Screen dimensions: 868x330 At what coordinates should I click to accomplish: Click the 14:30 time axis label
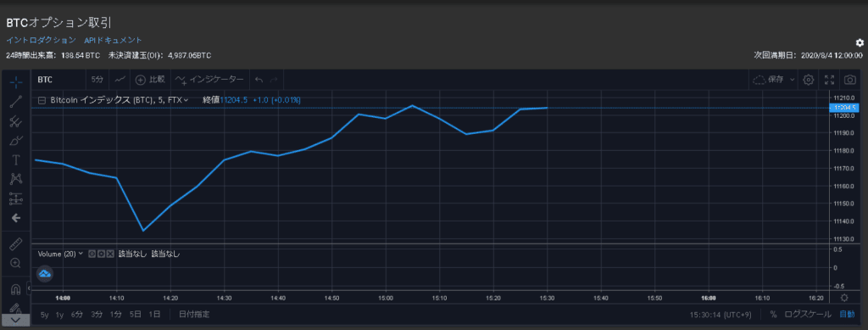point(224,298)
